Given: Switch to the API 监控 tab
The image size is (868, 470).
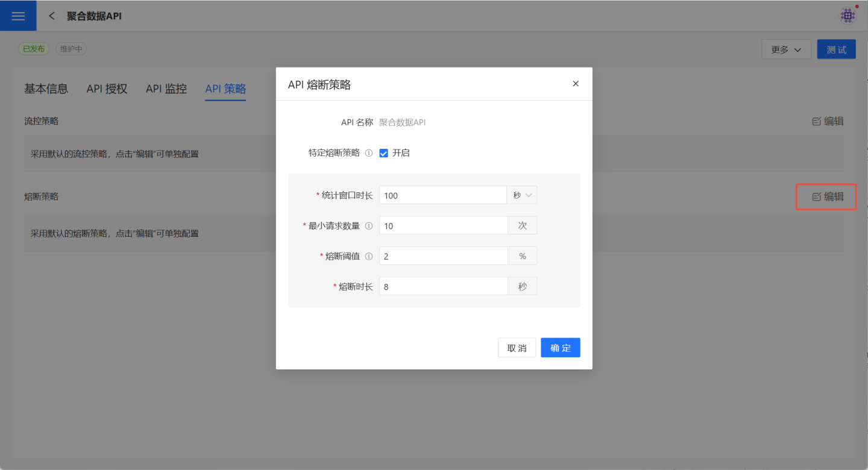Looking at the screenshot, I should pos(166,89).
